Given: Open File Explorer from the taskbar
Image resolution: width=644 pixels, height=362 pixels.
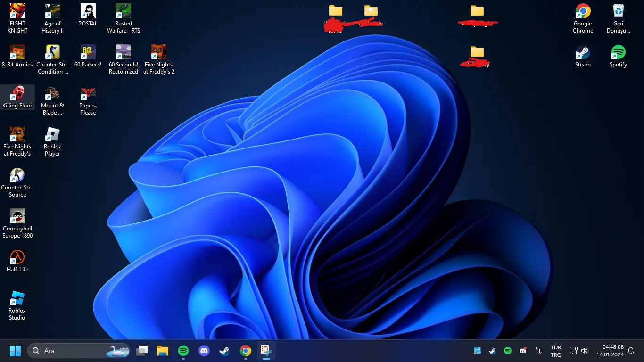Looking at the screenshot, I should point(163,351).
